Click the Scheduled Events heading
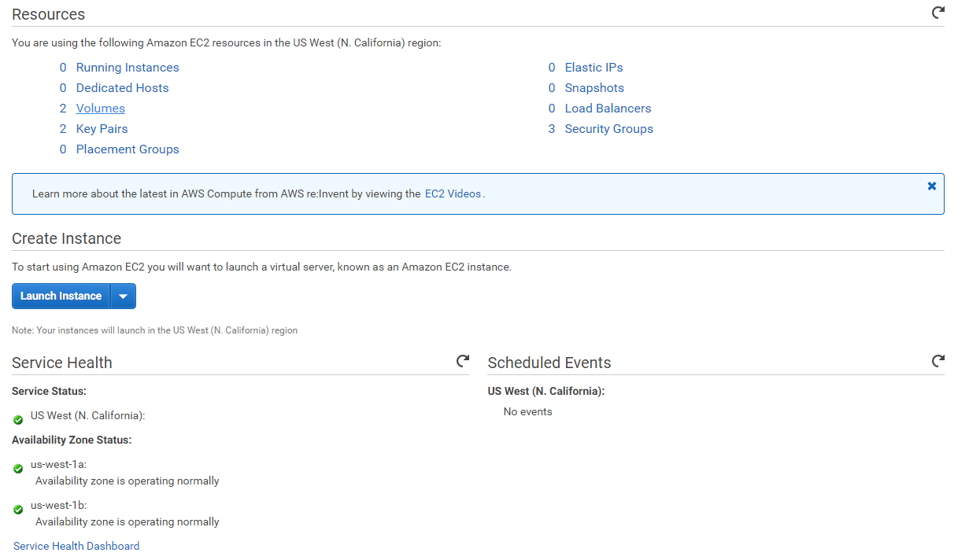 click(549, 363)
